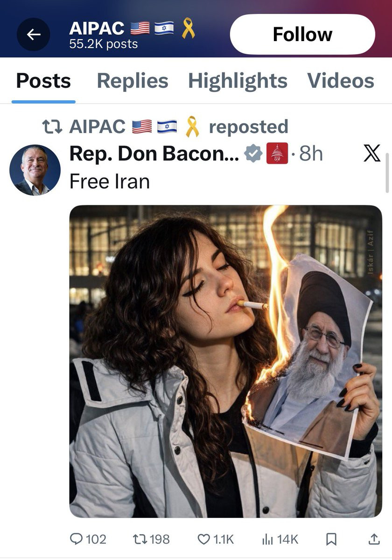Click the AIPAC header title
The width and height of the screenshot is (392, 560).
(x=97, y=28)
